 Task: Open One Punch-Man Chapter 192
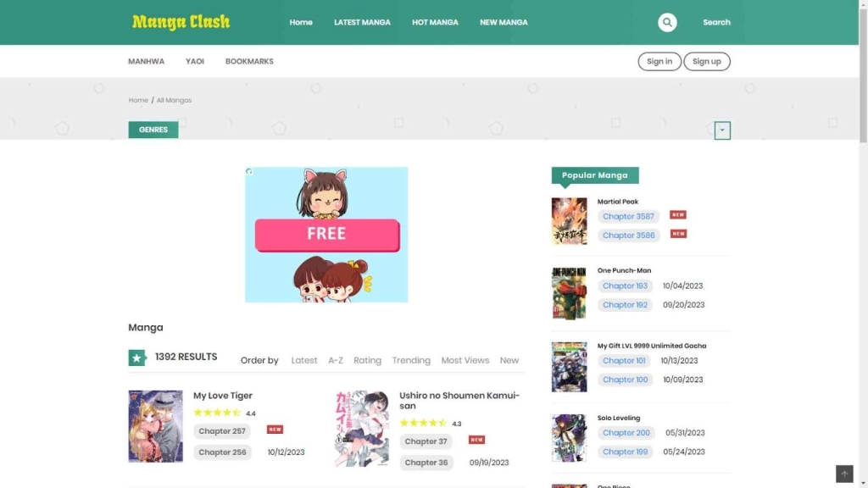(625, 305)
